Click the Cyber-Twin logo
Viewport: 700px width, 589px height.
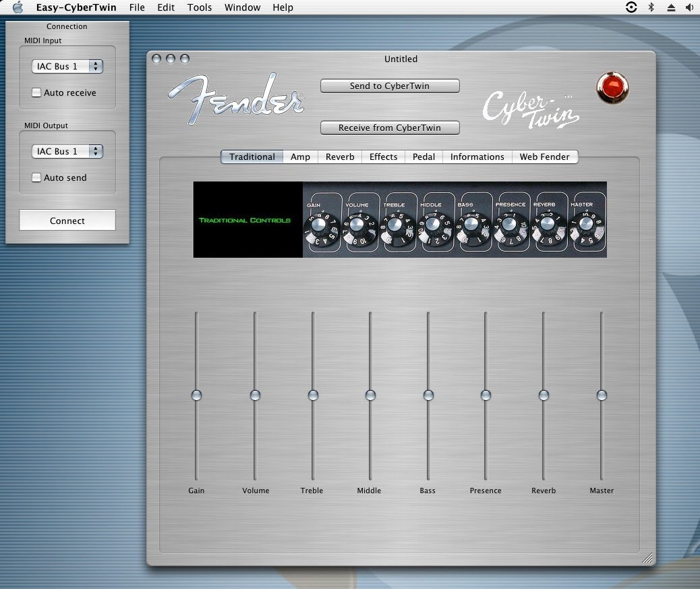coord(531,110)
